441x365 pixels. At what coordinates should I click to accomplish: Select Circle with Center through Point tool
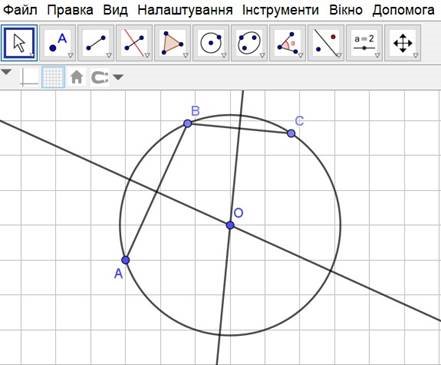coord(211,43)
